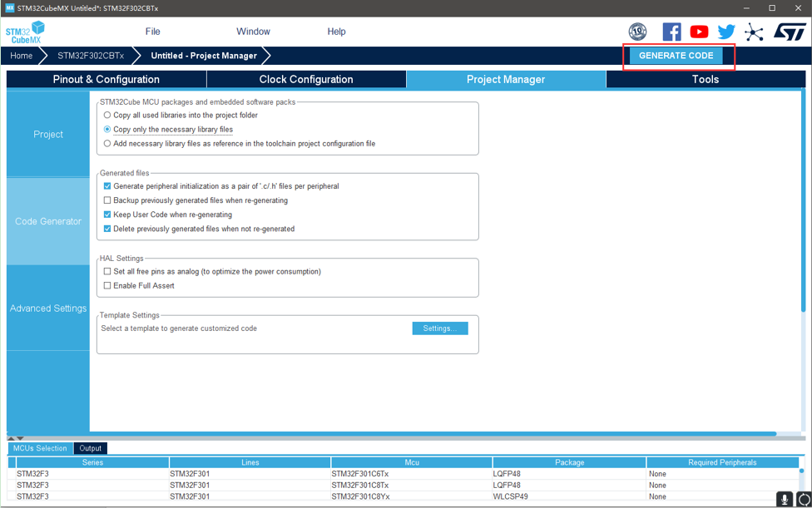Sort table by Package column header

click(x=570, y=462)
